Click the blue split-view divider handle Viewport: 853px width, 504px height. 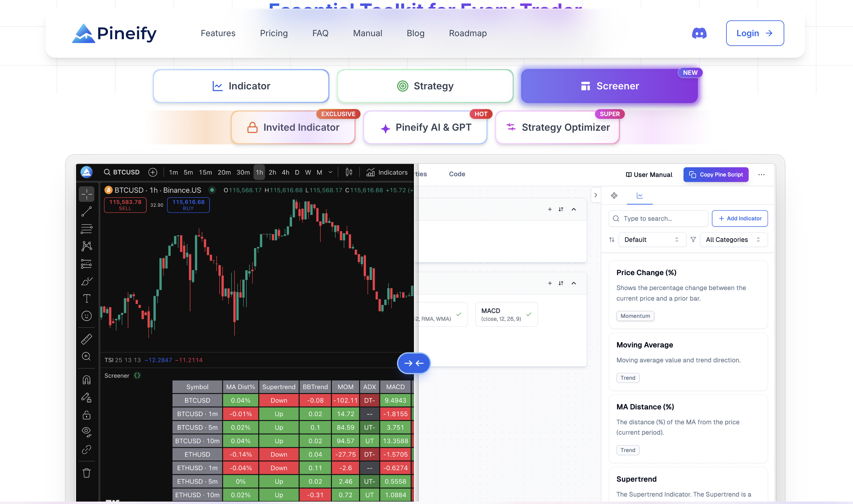pos(414,363)
